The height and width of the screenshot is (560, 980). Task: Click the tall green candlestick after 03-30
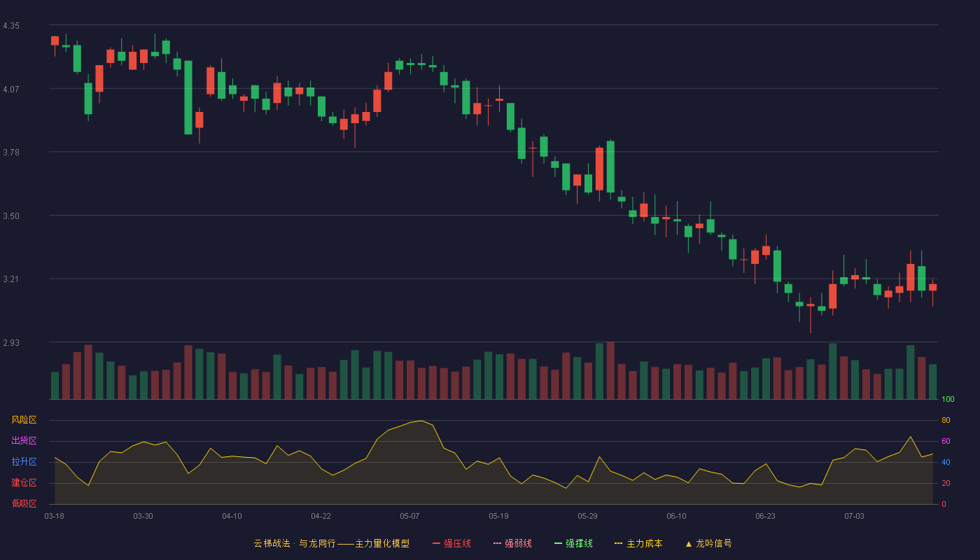click(x=188, y=97)
